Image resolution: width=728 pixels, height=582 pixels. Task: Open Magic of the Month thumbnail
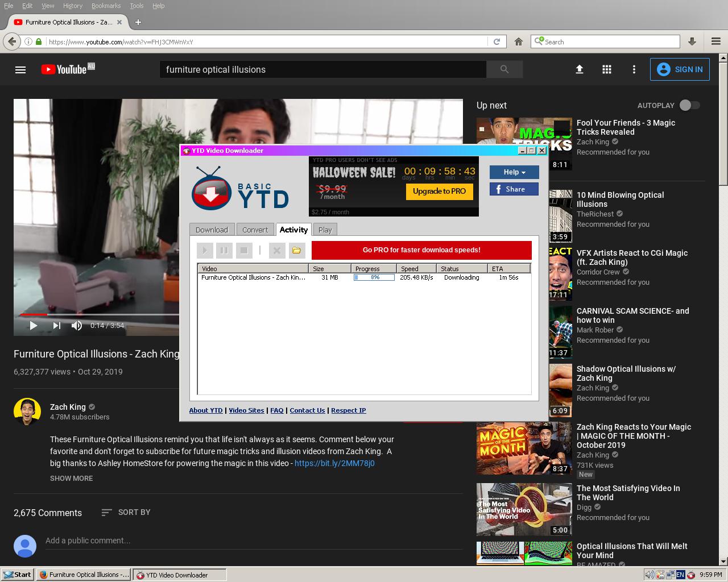pos(524,448)
